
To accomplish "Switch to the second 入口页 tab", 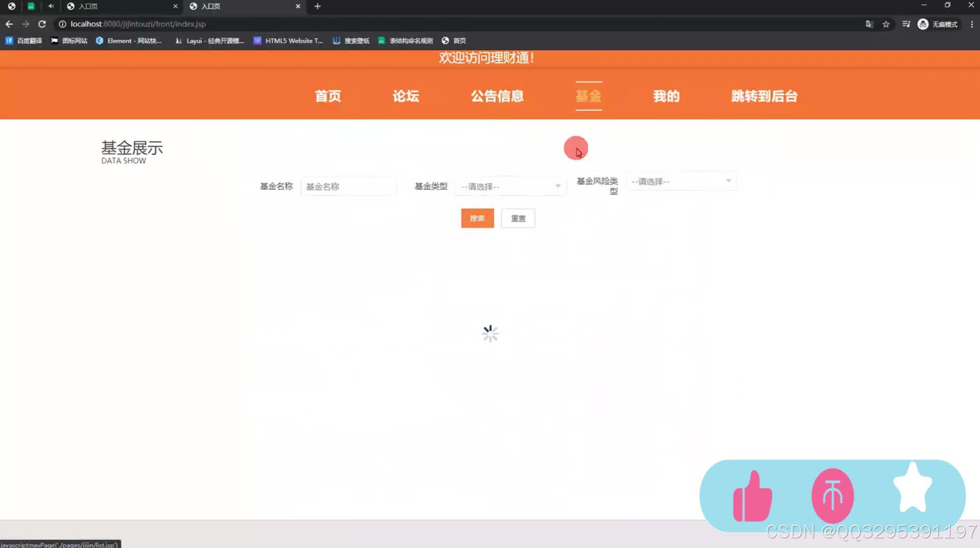I will tap(244, 6).
